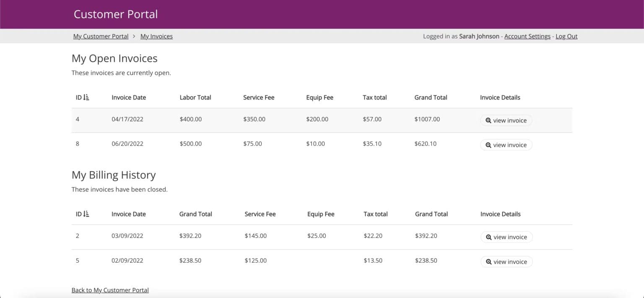This screenshot has height=298, width=644.
Task: Click the magnifier icon on invoice 2's view button
Action: coord(489,237)
